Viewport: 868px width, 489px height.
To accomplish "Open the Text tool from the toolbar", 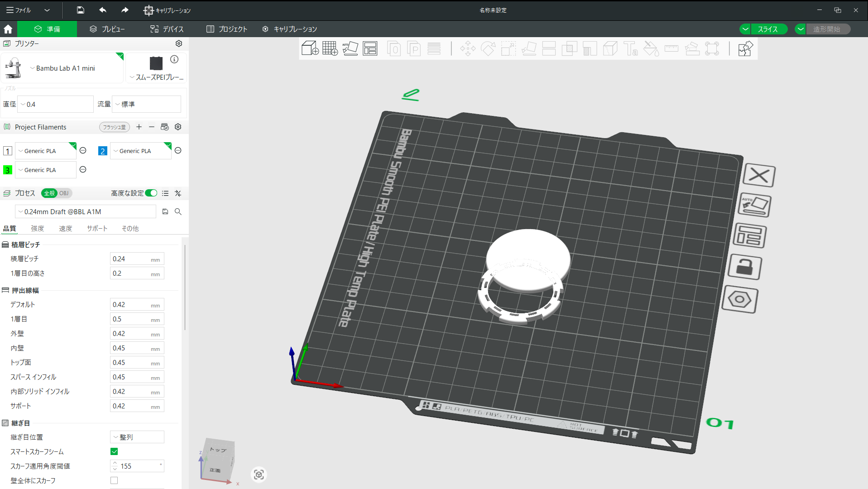I will coord(630,48).
